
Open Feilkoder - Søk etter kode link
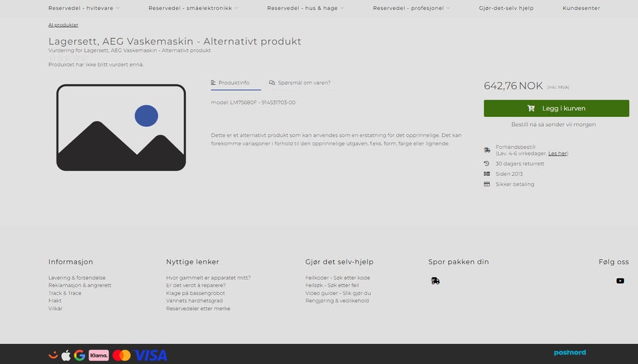338,278
